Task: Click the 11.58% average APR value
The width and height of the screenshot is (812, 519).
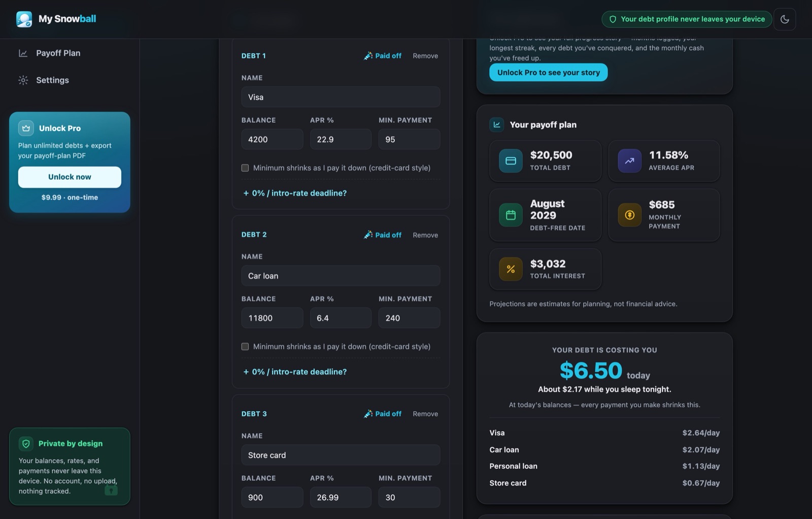Action: pos(668,155)
